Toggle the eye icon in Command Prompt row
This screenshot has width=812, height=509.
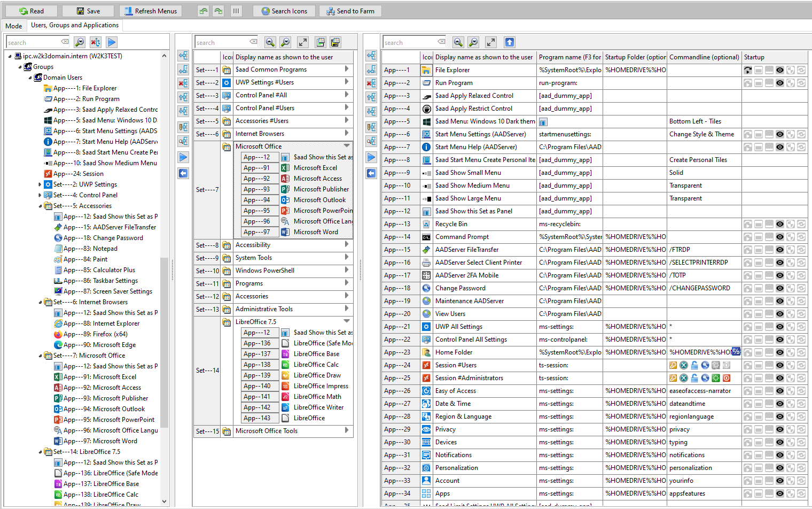tap(780, 237)
